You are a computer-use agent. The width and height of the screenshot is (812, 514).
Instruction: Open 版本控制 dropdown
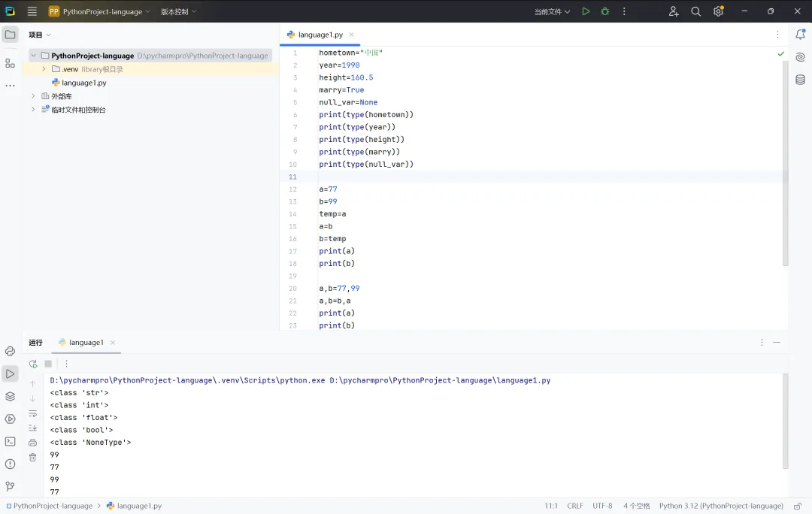[x=179, y=11]
